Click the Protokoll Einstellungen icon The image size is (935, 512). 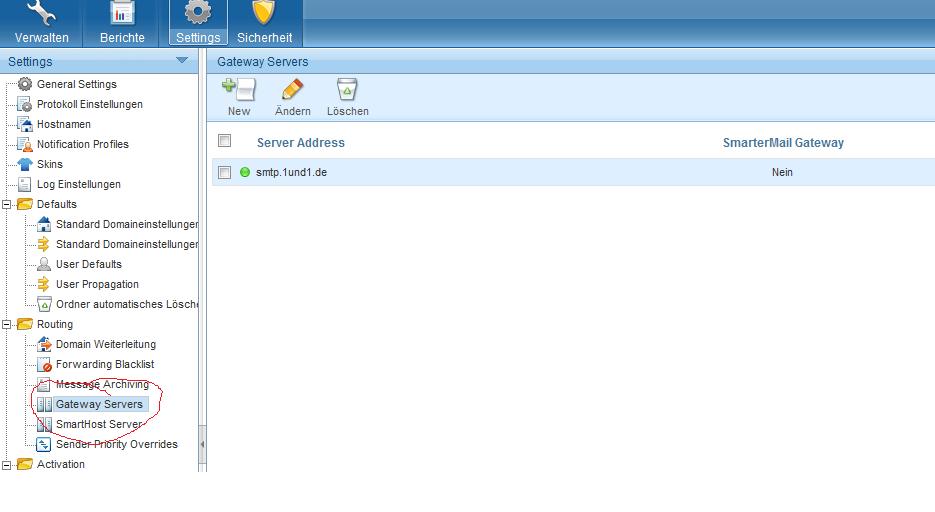point(24,104)
